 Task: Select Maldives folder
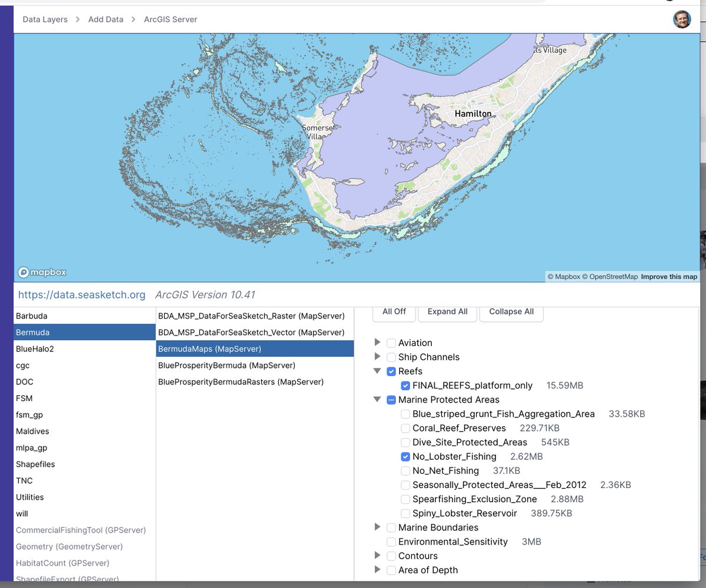click(x=85, y=431)
